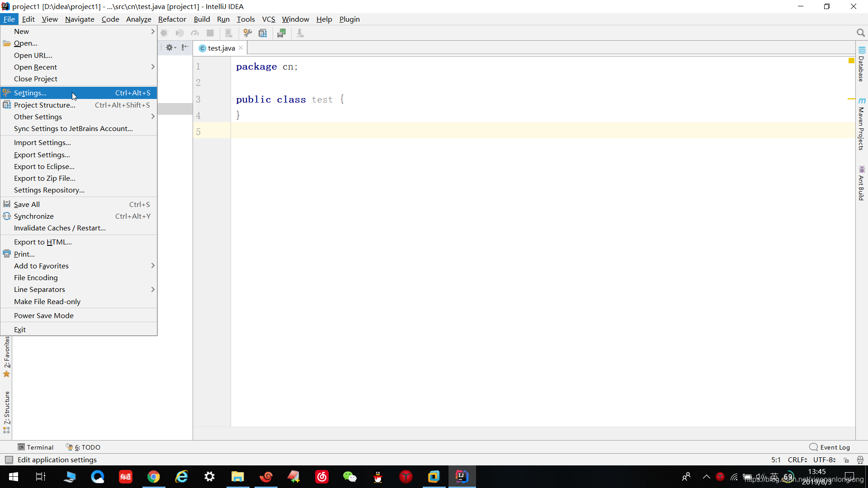Expand the Open Recent submenu
The image size is (868, 488).
pos(79,67)
